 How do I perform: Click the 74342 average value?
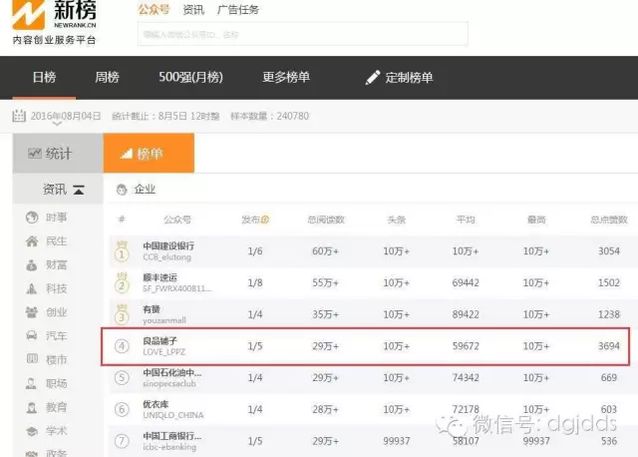point(465,378)
